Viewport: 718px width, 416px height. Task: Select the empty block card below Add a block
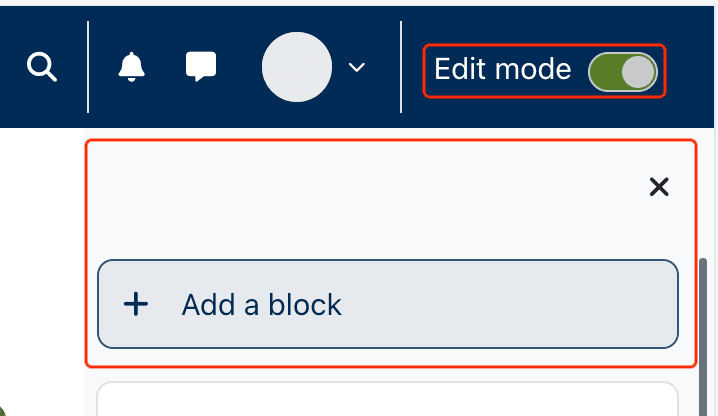pyautogui.click(x=388, y=400)
